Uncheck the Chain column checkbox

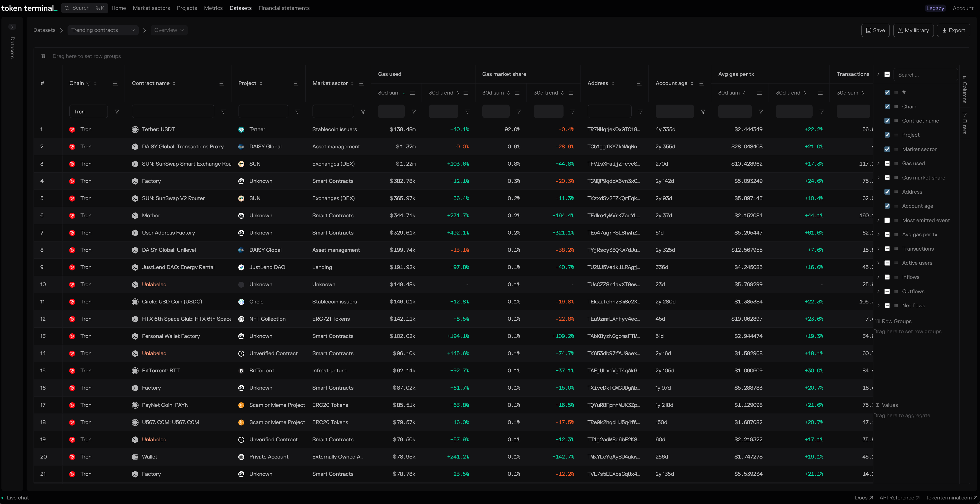click(887, 107)
